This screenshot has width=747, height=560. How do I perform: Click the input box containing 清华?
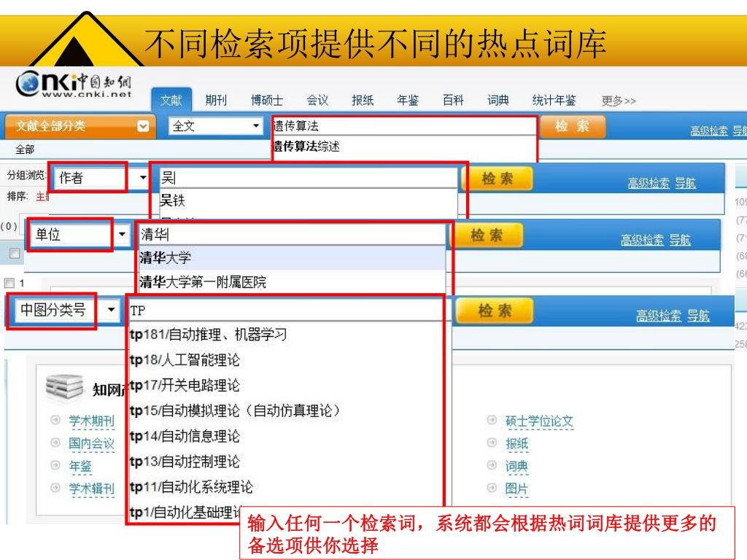coord(292,234)
